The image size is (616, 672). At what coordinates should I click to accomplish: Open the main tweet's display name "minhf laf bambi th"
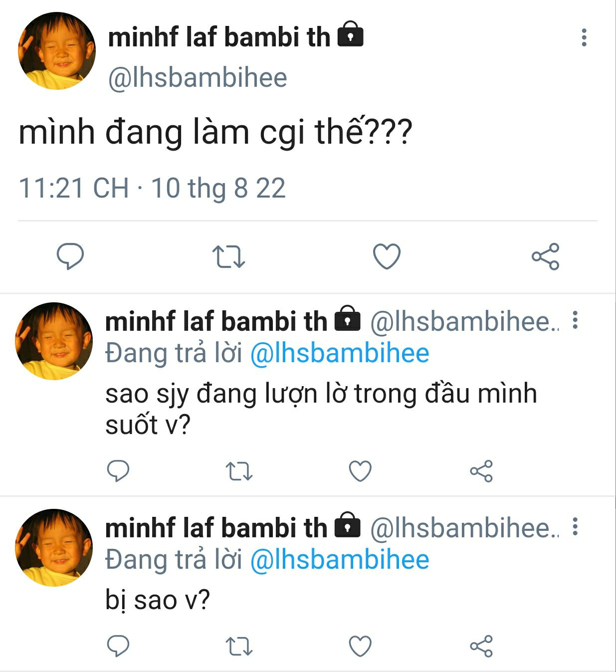tap(219, 37)
